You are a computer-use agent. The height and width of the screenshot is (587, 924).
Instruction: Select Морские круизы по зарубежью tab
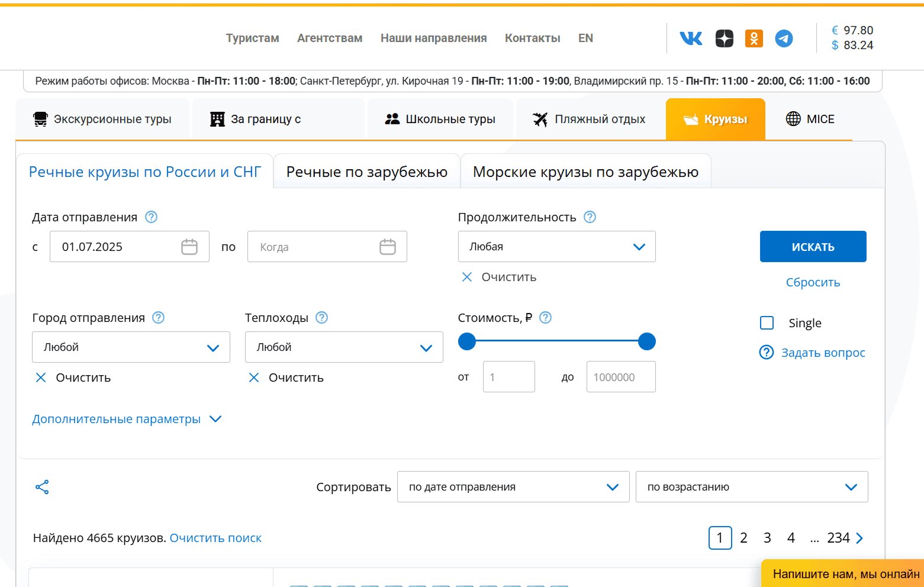pos(586,172)
